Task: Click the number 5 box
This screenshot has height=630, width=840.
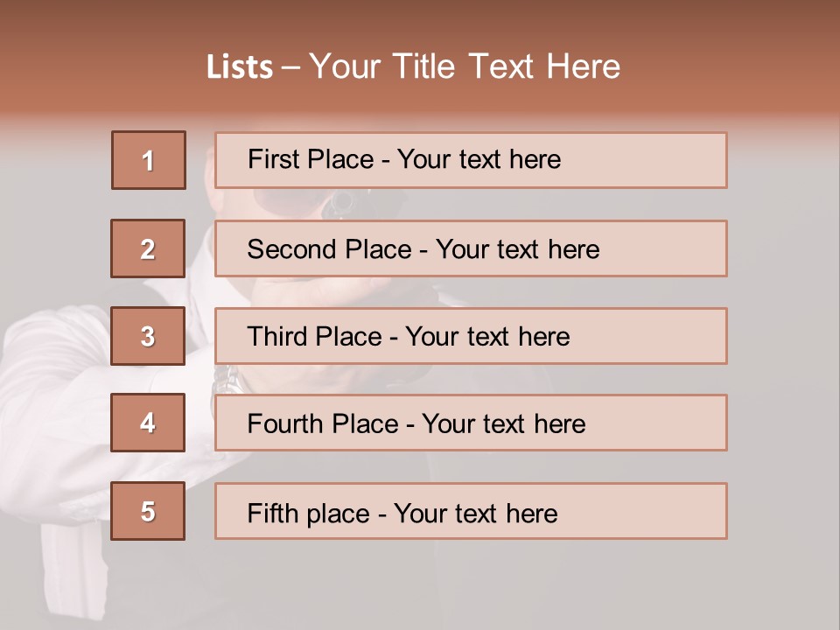Action: tap(148, 511)
